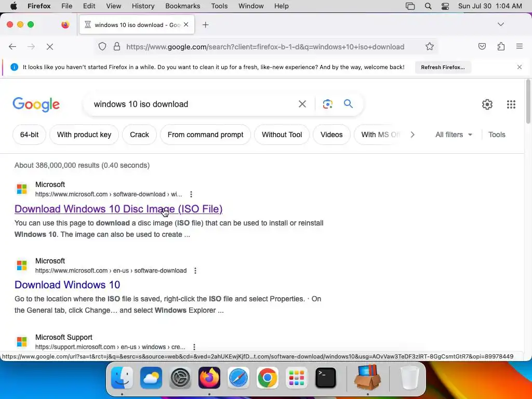Open the tracking protection shield icon

pyautogui.click(x=102, y=46)
